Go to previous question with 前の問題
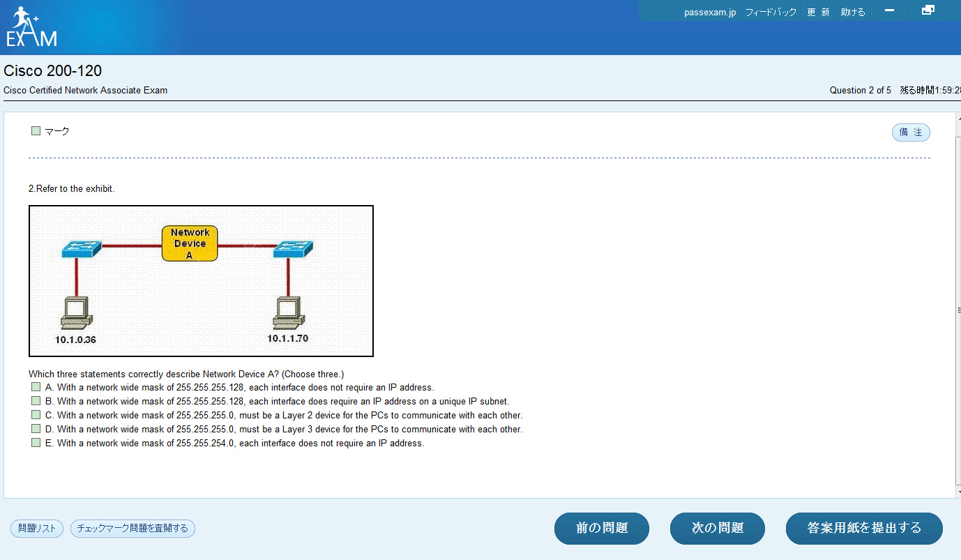 [x=602, y=529]
